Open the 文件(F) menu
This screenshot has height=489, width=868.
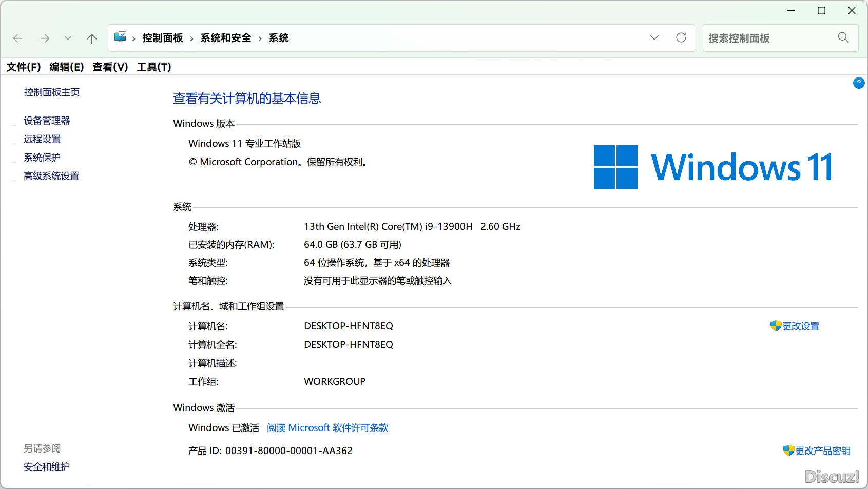(24, 67)
